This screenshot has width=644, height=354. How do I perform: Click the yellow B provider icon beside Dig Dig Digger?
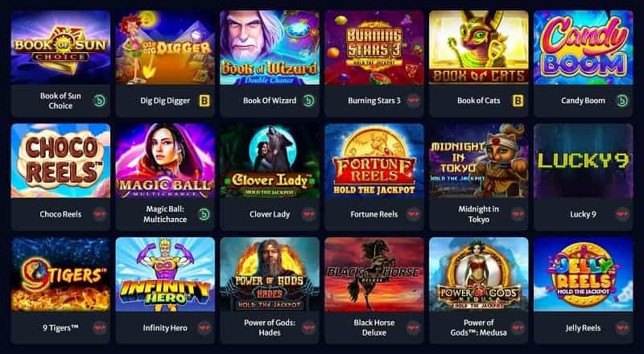click(x=204, y=101)
